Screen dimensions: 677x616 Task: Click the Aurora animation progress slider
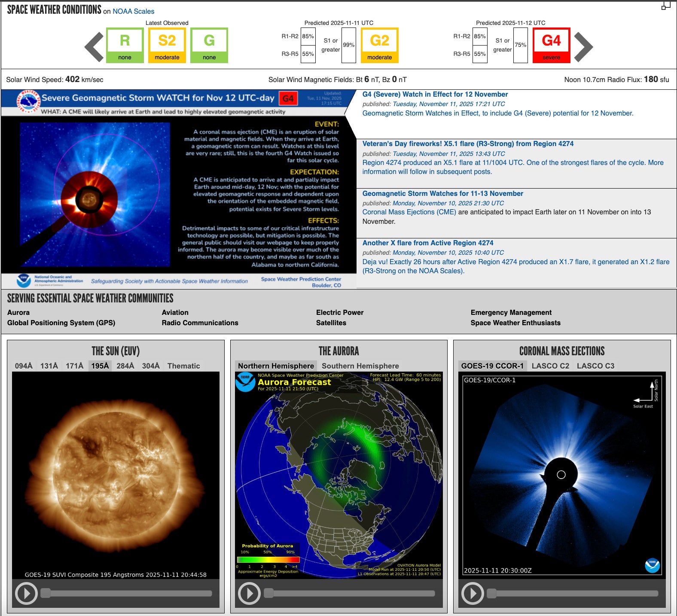(x=349, y=593)
